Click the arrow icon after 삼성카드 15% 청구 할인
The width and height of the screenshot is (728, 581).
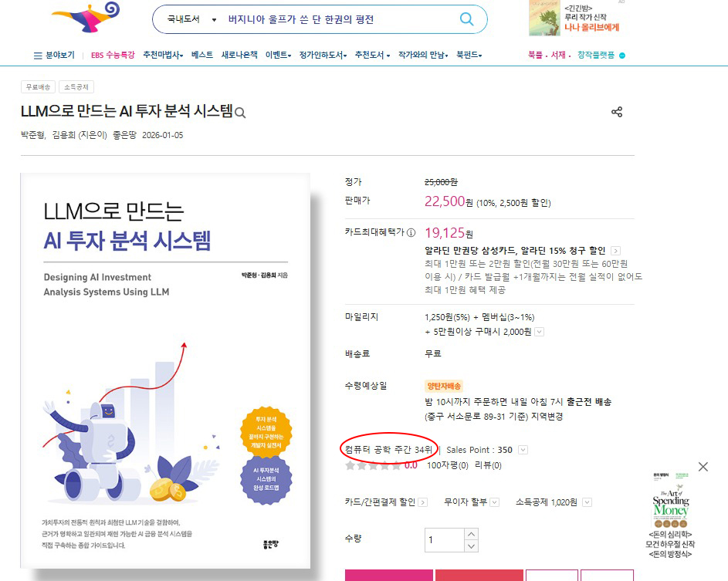point(615,251)
